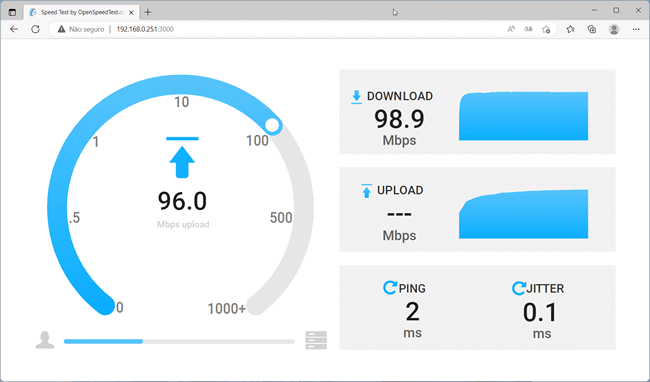Click the jitter refresh icon
The image size is (650, 382).
pyautogui.click(x=519, y=288)
